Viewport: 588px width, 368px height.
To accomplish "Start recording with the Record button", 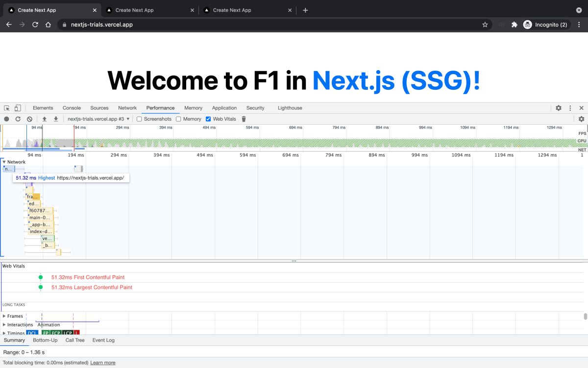I will [6, 119].
